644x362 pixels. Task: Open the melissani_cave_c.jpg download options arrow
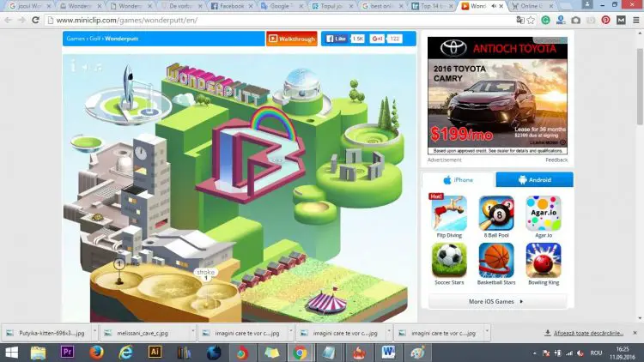tap(192, 331)
